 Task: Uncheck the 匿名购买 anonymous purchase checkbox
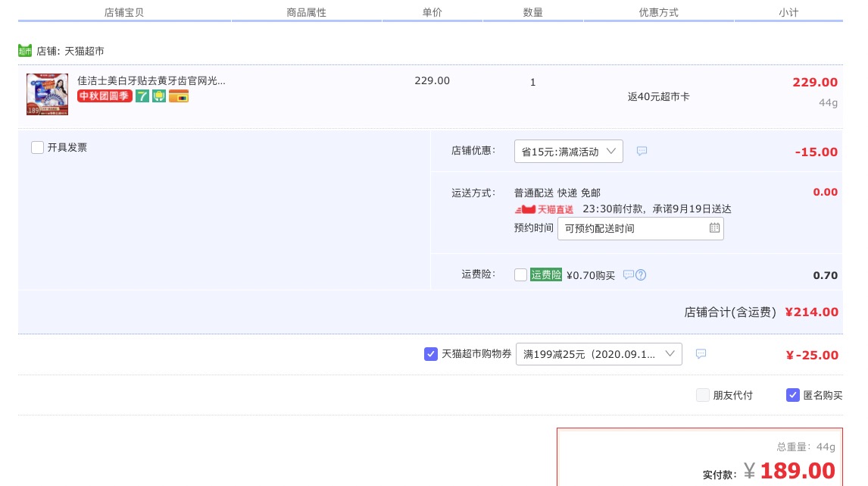click(793, 395)
